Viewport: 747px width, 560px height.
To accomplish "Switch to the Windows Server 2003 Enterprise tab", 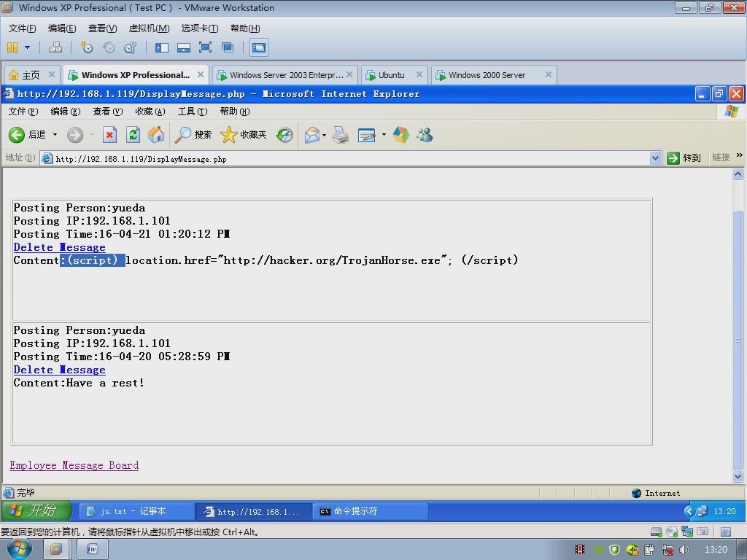I will click(286, 75).
